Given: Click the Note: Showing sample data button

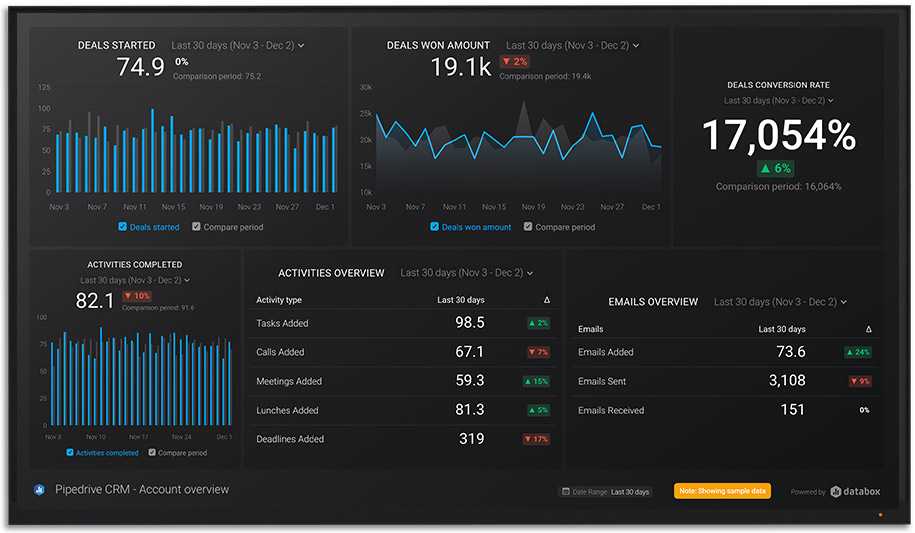Looking at the screenshot, I should point(722,491).
